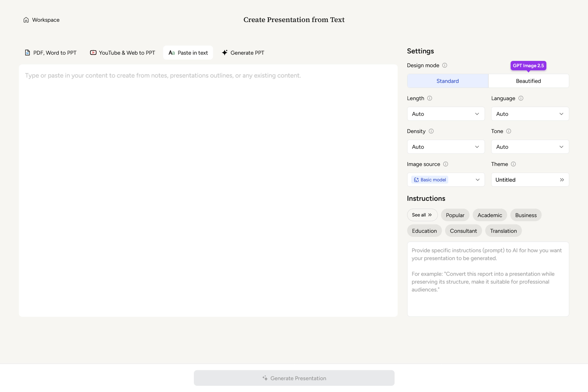This screenshot has height=392, width=588.
Task: Click See all instructions button
Action: (x=422, y=215)
